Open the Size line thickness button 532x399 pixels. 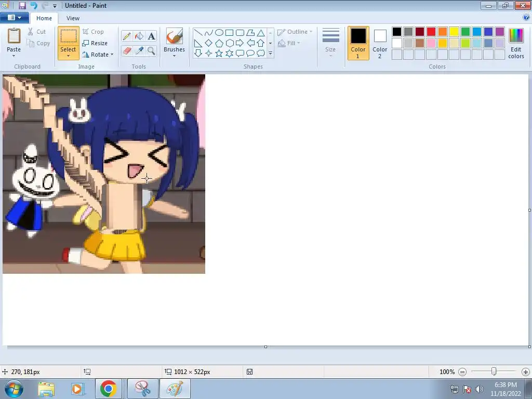(x=330, y=43)
